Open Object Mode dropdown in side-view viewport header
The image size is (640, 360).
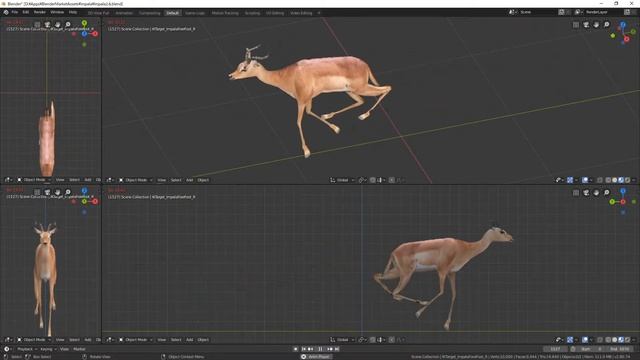tap(136, 340)
